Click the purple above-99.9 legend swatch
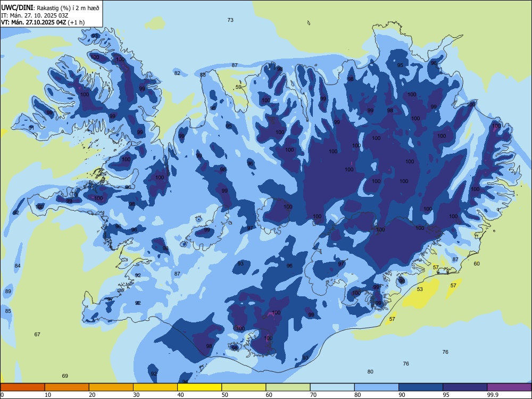The width and height of the screenshot is (532, 399). click(509, 387)
